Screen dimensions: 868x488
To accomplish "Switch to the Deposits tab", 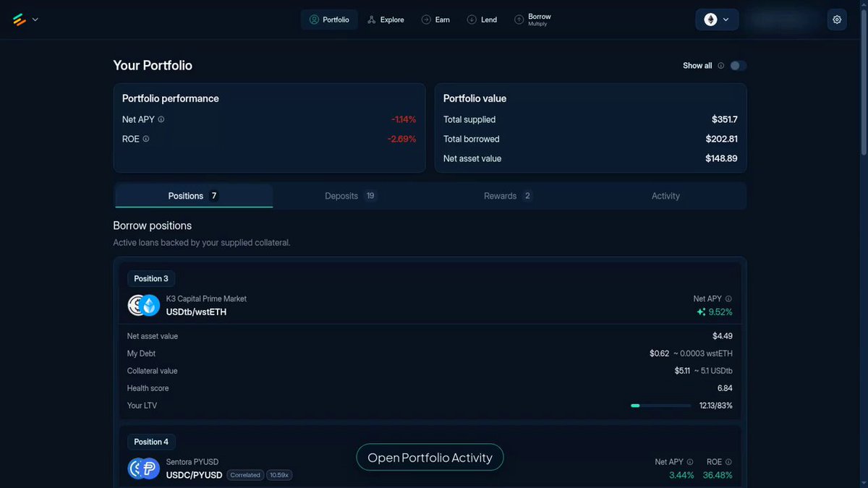I will pos(351,196).
